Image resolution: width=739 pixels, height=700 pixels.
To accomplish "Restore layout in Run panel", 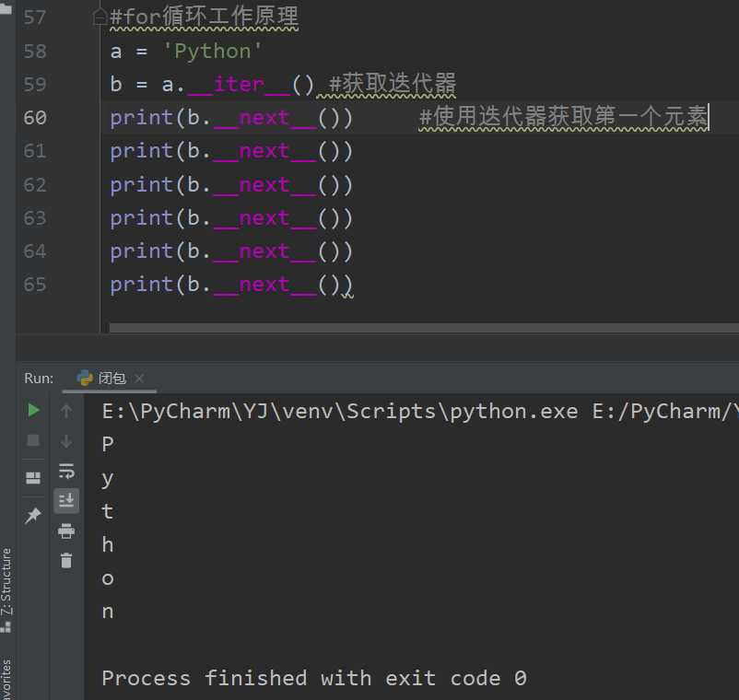I will 33,478.
